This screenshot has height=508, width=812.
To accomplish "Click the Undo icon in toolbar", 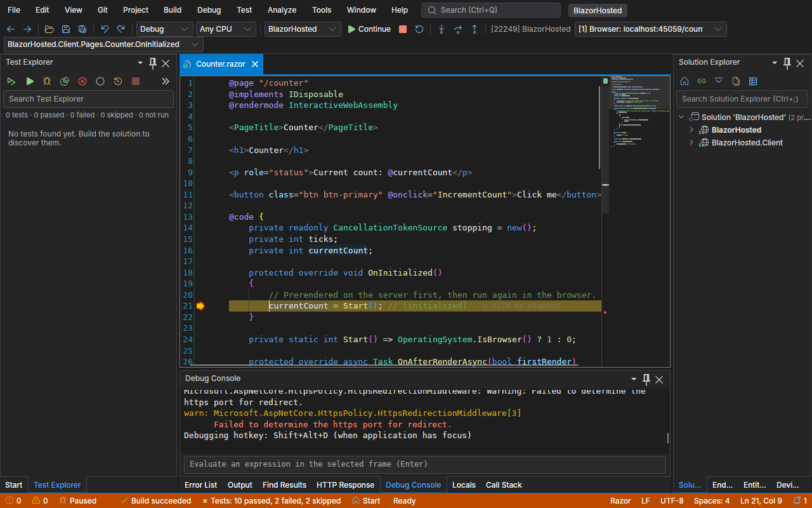I will 105,29.
